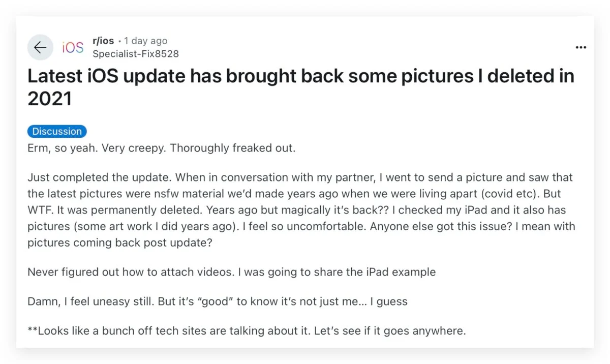Click the post title beginning 'Latest iOS update'
Screen dimensions: 610x364
coord(300,76)
